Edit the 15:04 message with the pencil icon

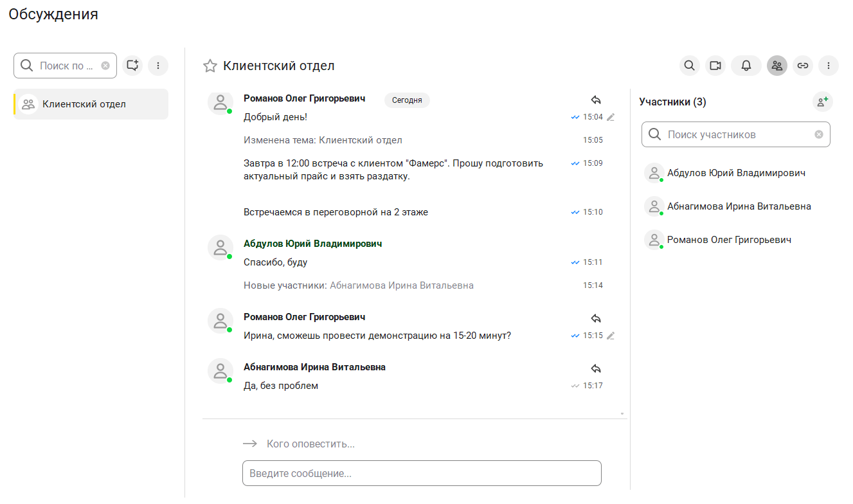click(x=611, y=118)
